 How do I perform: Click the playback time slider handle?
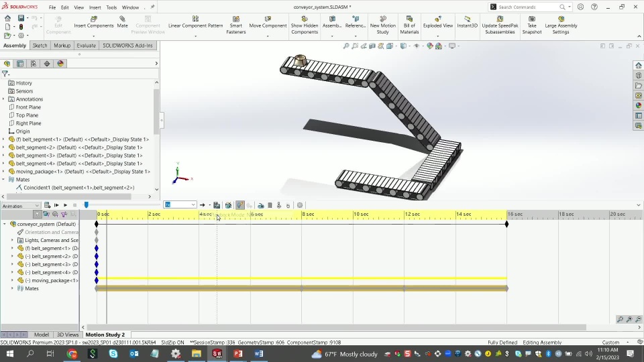coord(87,205)
